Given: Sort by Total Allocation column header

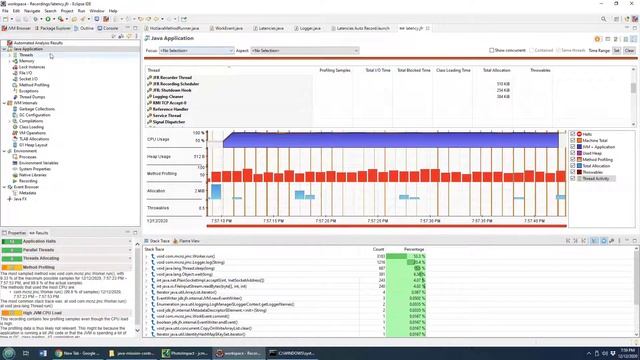Looking at the screenshot, I should coord(496,70).
